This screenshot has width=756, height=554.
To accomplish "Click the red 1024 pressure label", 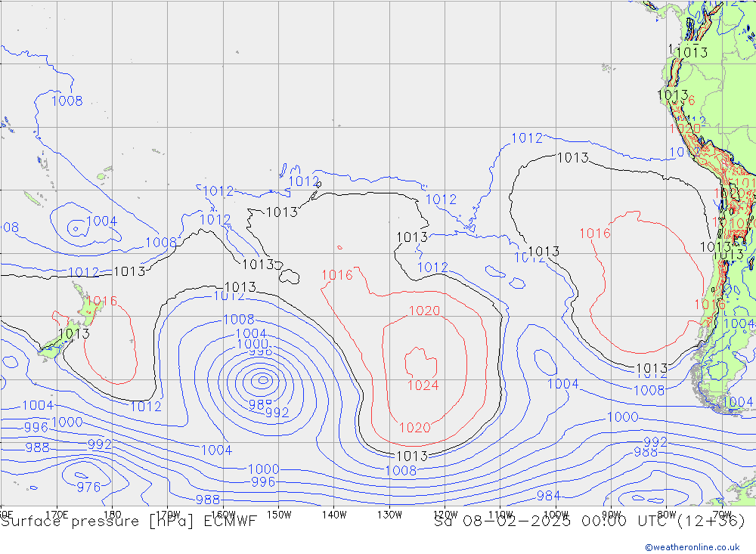I will [423, 385].
